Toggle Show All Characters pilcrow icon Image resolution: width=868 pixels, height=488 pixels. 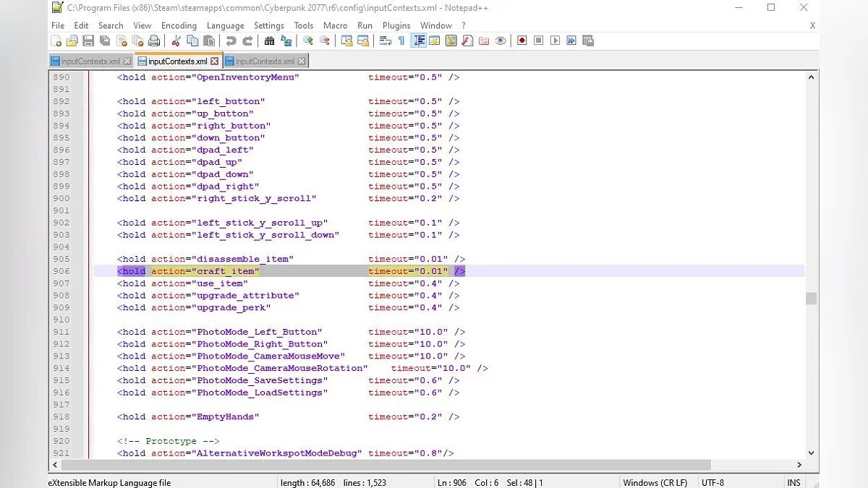(x=401, y=41)
